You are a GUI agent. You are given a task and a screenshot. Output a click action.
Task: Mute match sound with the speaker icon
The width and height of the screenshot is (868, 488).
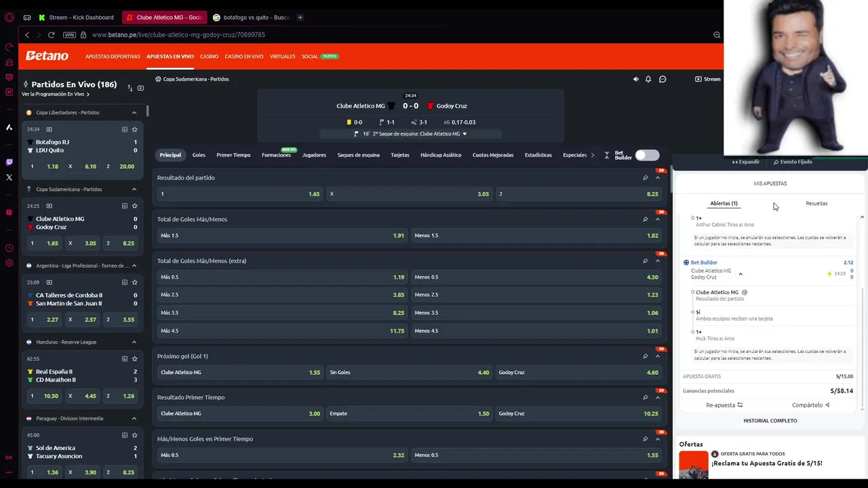[635, 79]
